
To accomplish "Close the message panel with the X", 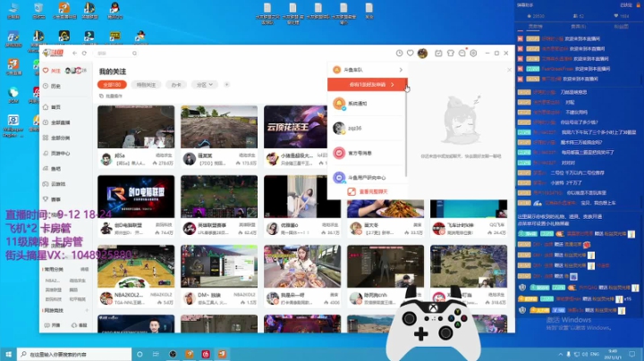I will pyautogui.click(x=509, y=70).
